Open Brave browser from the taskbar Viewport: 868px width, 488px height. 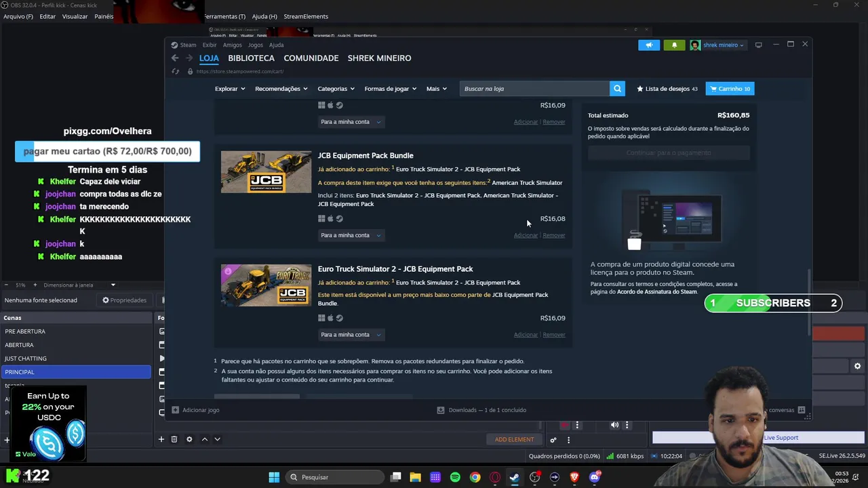coord(574,477)
